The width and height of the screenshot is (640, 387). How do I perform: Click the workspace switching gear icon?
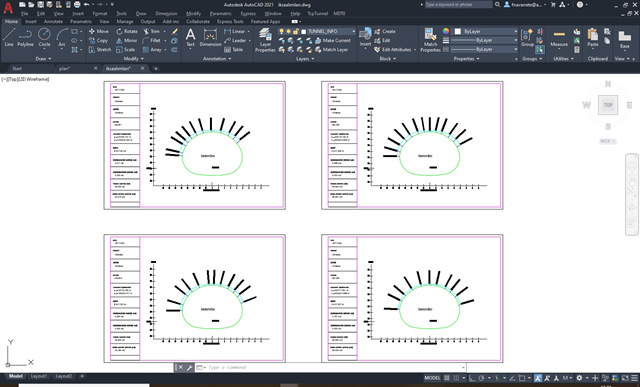point(579,378)
